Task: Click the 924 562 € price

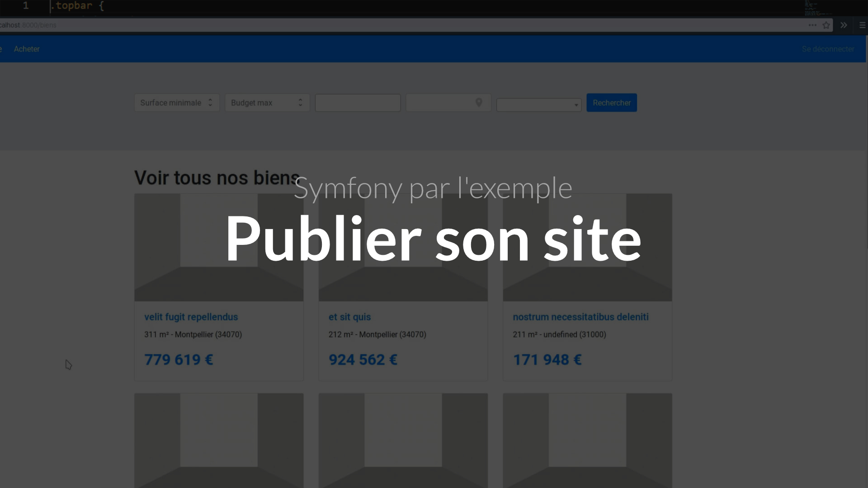Action: pyautogui.click(x=363, y=360)
